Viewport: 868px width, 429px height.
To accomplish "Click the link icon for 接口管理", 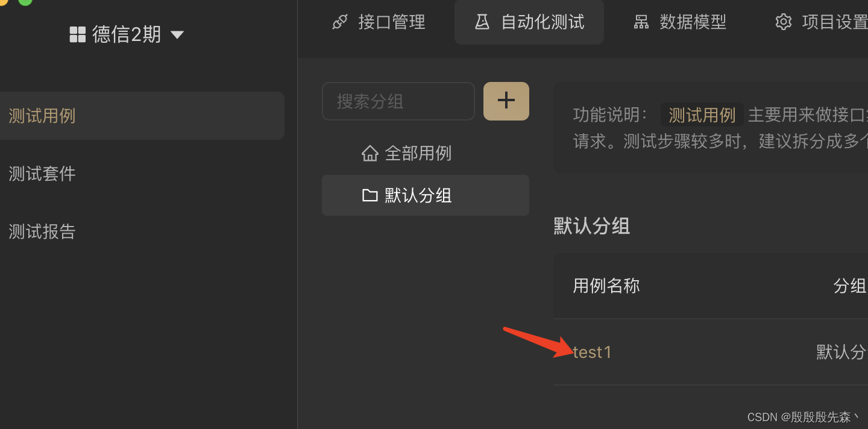I will pyautogui.click(x=340, y=22).
